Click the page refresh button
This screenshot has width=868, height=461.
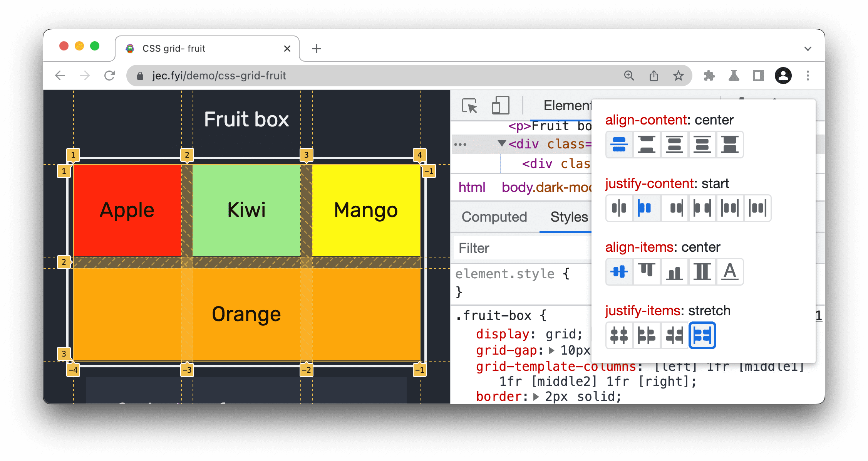click(110, 75)
